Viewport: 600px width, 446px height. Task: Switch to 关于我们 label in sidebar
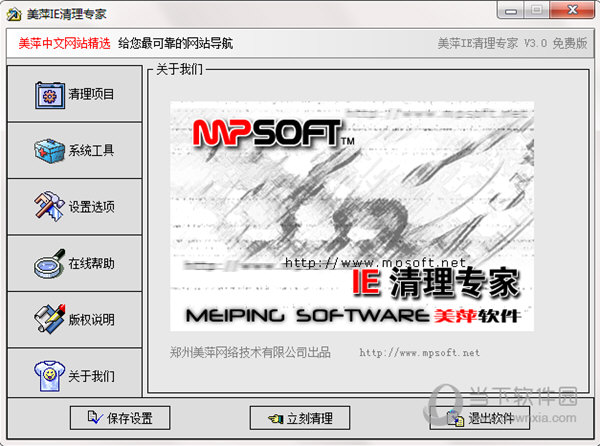pos(91,376)
